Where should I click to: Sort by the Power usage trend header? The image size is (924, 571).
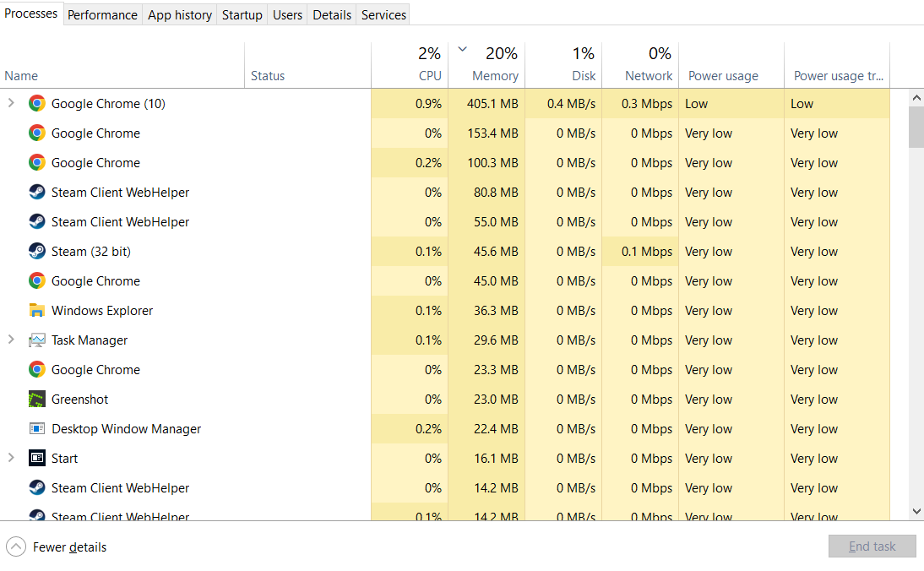pos(837,65)
